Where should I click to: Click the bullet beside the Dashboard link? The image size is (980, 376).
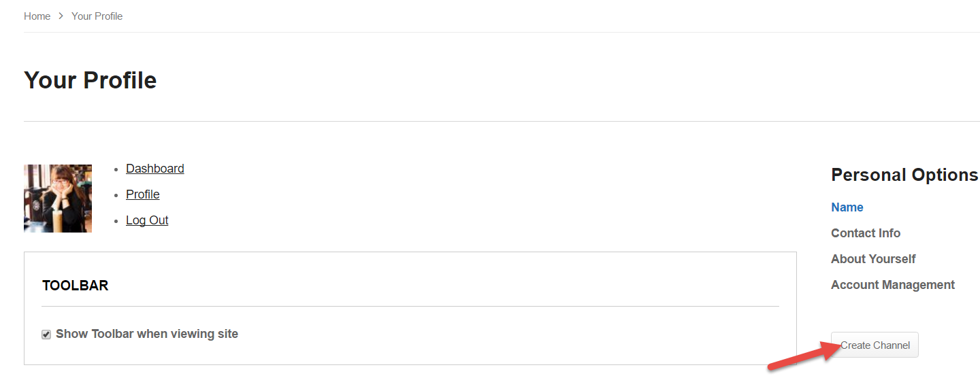(x=118, y=169)
